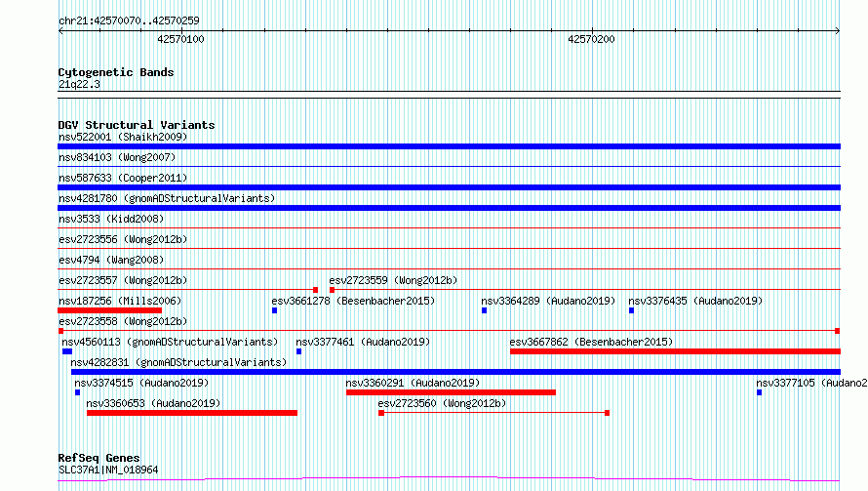Select nsv3374515 (Audano2019) label

pos(141,383)
